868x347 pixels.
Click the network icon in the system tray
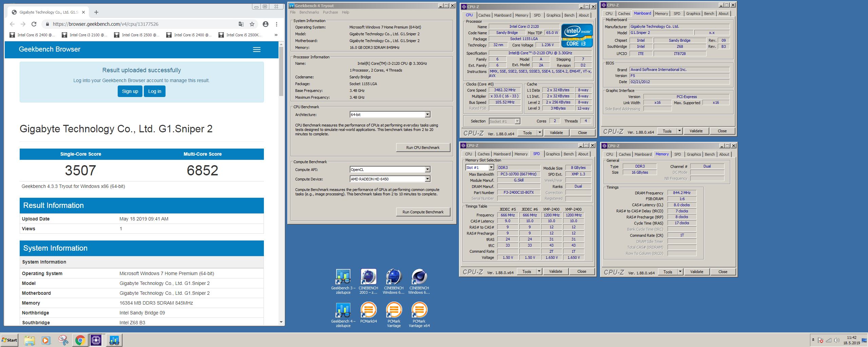[829, 340]
